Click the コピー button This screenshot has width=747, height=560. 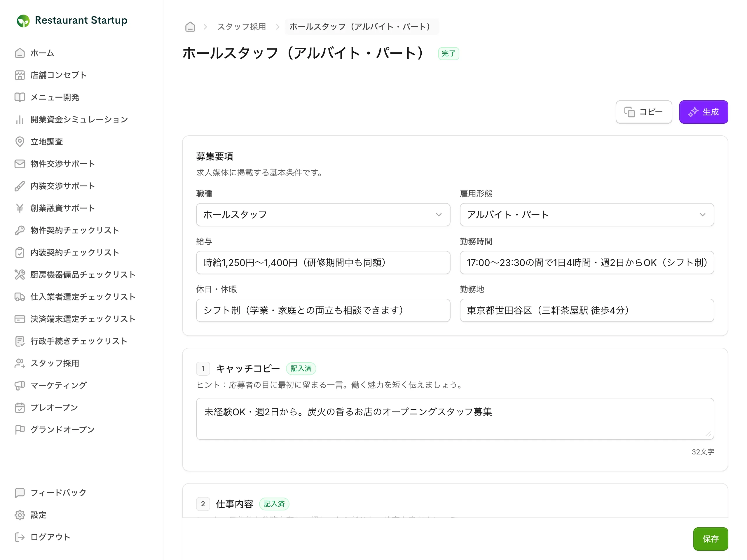(644, 112)
